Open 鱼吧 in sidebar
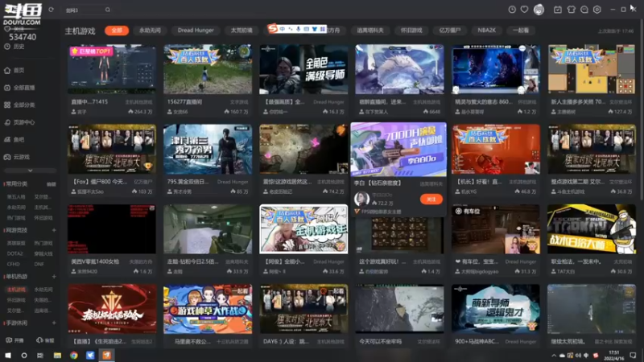This screenshot has width=644, height=362. coord(14,139)
